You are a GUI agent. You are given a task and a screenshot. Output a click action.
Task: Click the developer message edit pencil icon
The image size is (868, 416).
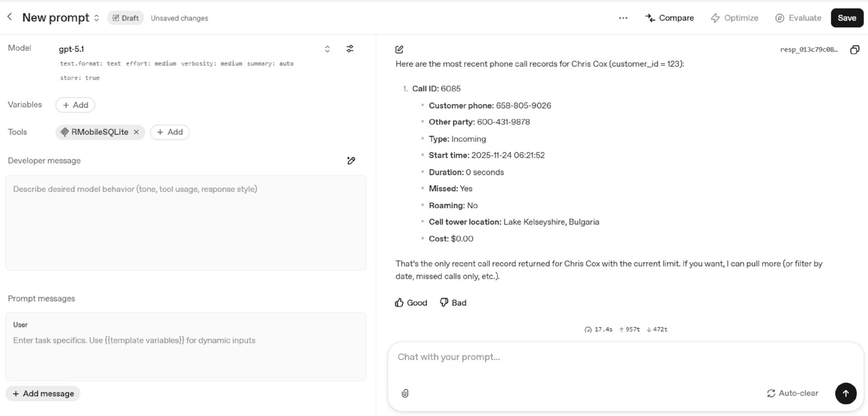[351, 161]
